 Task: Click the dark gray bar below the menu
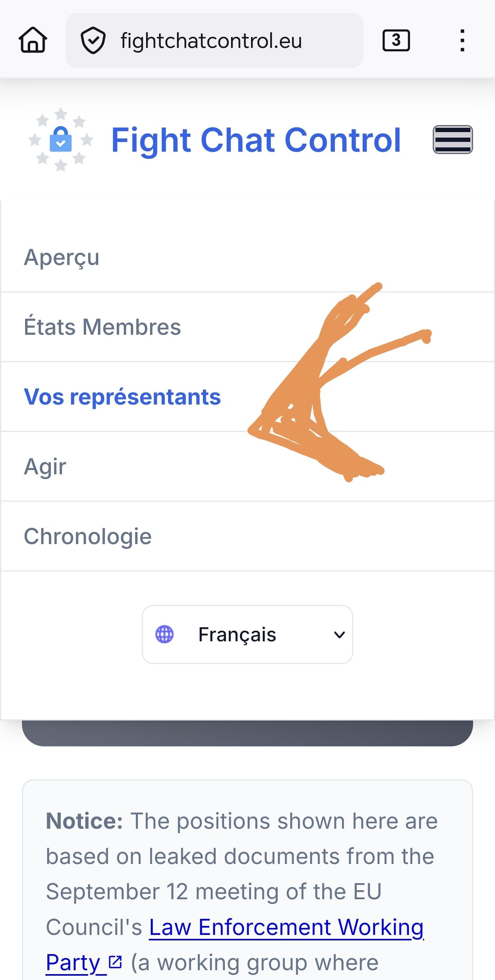click(x=247, y=733)
